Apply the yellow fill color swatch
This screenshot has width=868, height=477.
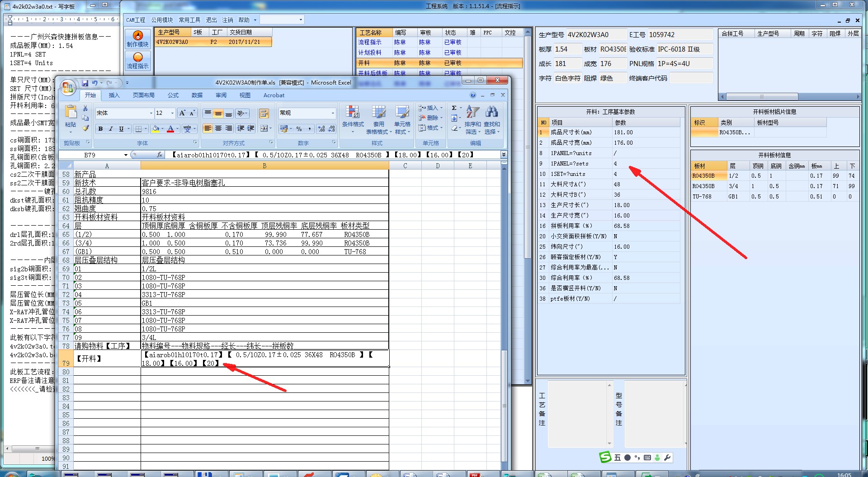coord(156,129)
